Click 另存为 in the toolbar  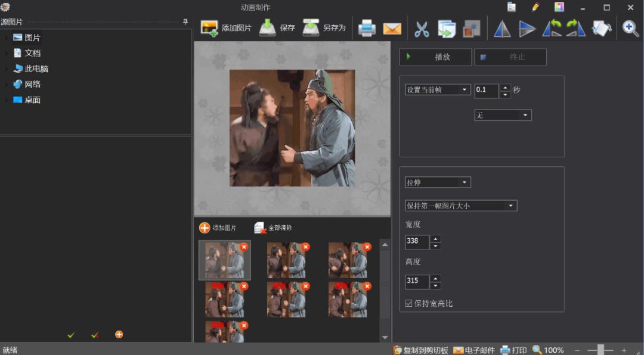pos(324,28)
